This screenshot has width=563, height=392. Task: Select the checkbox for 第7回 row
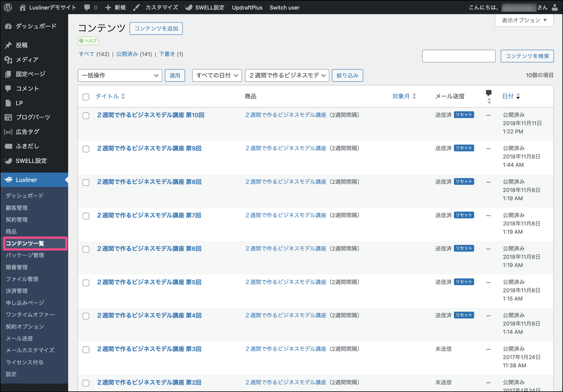click(x=86, y=216)
